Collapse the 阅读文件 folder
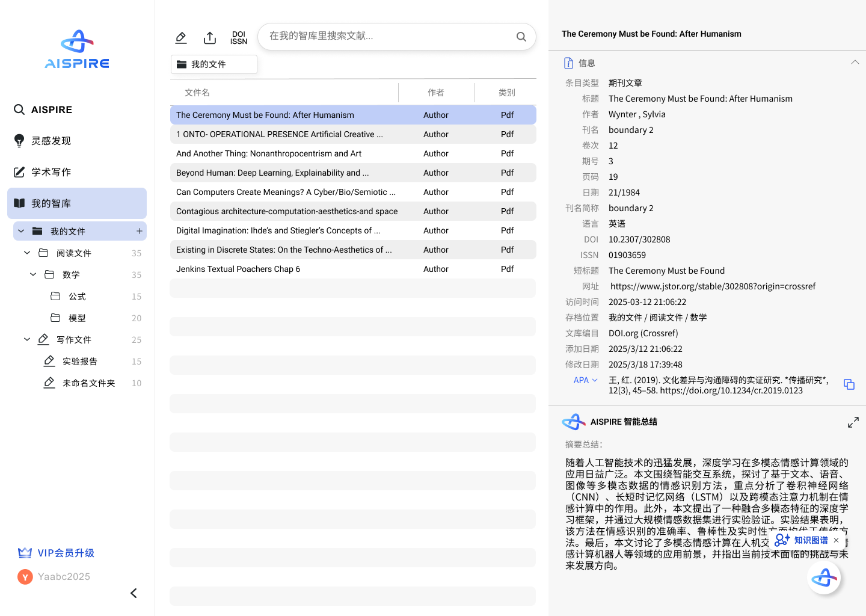 coord(27,253)
